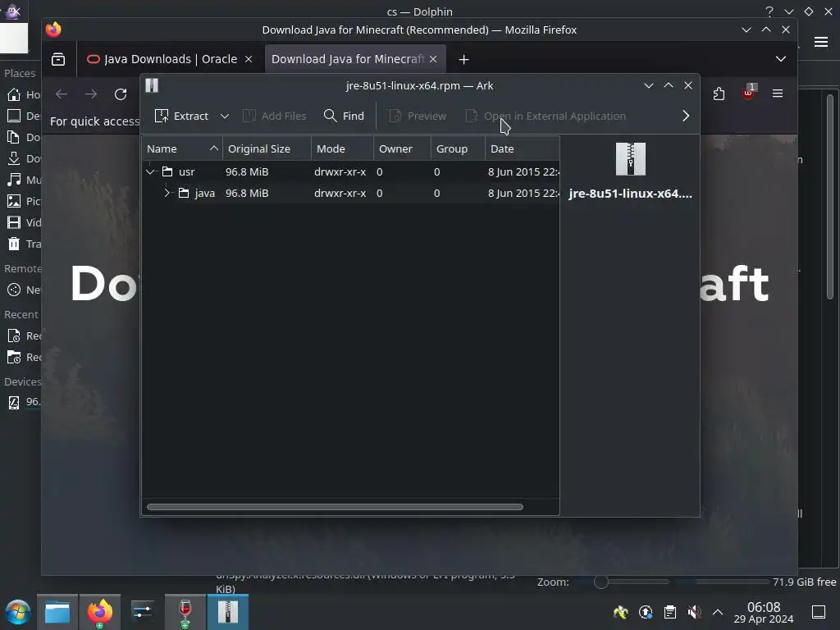The image size is (840, 630).
Task: Open Dolphin hamburger menu
Action: pos(821,42)
